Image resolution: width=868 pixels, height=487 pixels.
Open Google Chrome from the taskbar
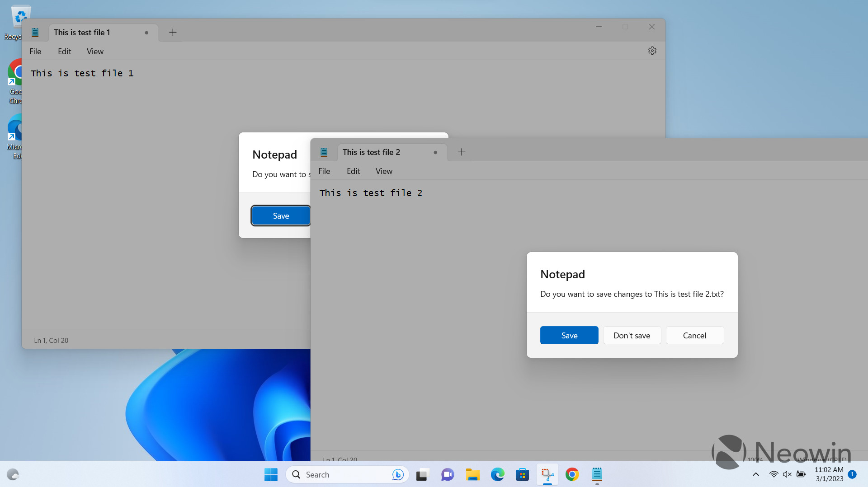coord(572,474)
